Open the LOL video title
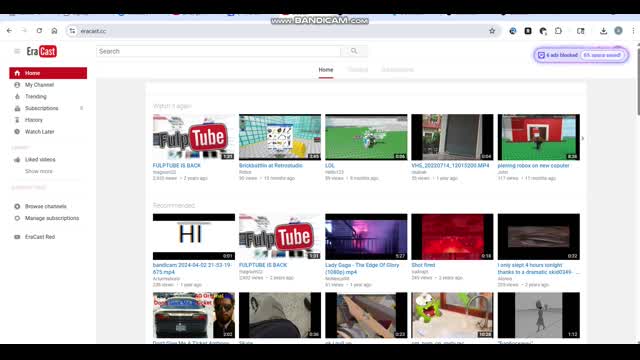 tap(329, 166)
